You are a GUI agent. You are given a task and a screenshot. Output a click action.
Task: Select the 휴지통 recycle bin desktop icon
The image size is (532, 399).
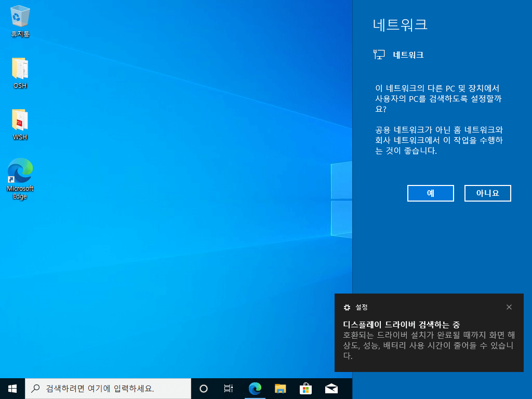click(x=20, y=21)
